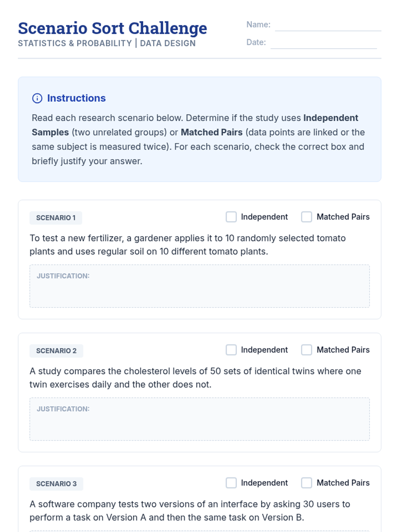
Task: Click the software interface scenario text
Action: 190,511
